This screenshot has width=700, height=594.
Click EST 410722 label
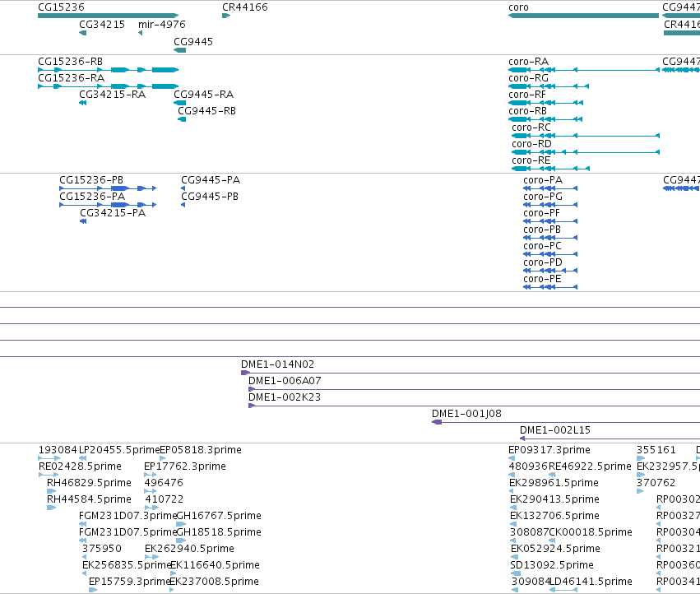(x=165, y=499)
